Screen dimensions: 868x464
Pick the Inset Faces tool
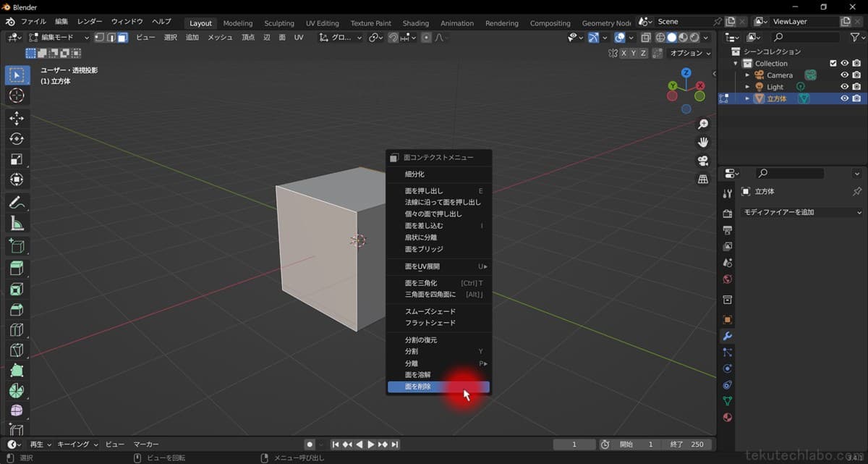(17, 290)
